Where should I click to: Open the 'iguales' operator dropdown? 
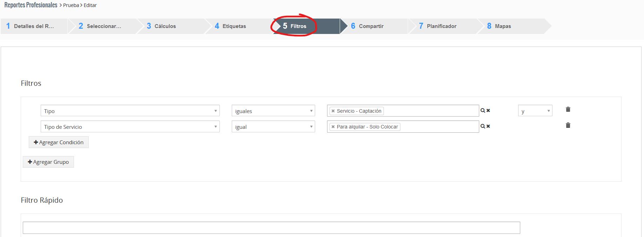[273, 111]
